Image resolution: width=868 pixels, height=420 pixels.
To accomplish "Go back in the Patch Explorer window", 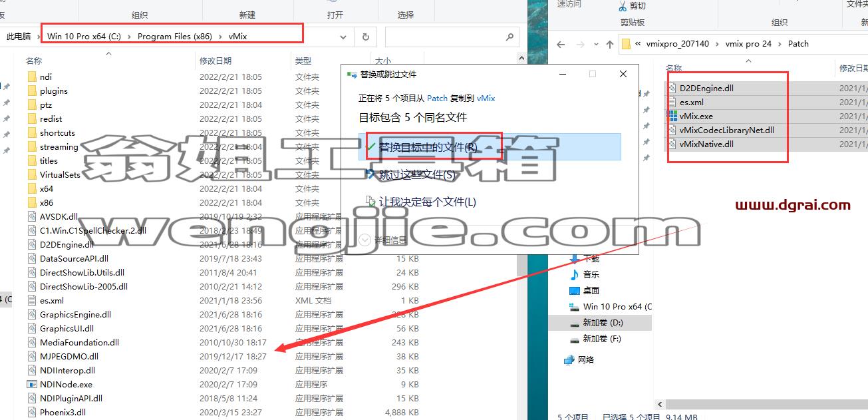I will pyautogui.click(x=561, y=45).
